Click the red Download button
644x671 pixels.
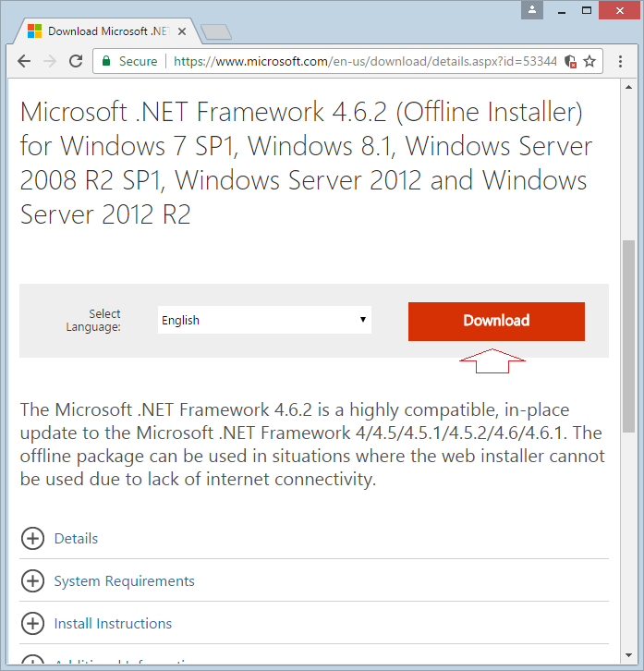496,322
